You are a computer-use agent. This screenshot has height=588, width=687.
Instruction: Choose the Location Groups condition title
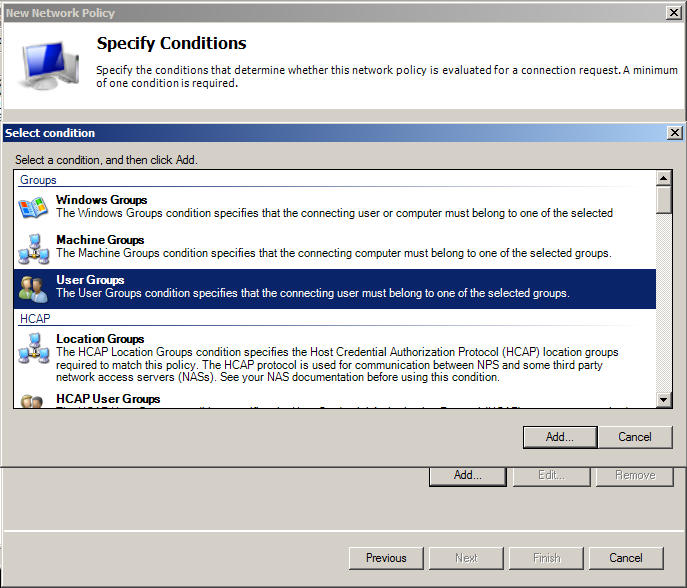100,339
